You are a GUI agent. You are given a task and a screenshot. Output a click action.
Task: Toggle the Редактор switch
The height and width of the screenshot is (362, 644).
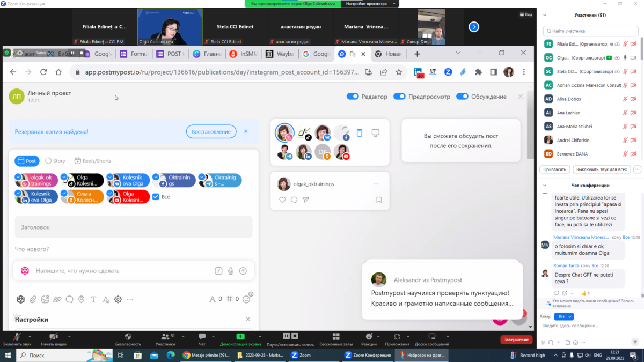coord(353,97)
